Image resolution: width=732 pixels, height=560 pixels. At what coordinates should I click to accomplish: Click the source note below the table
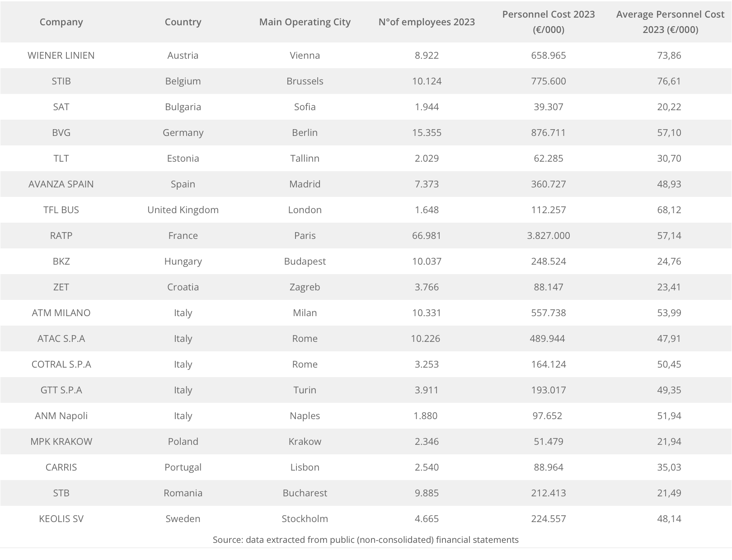366,540
